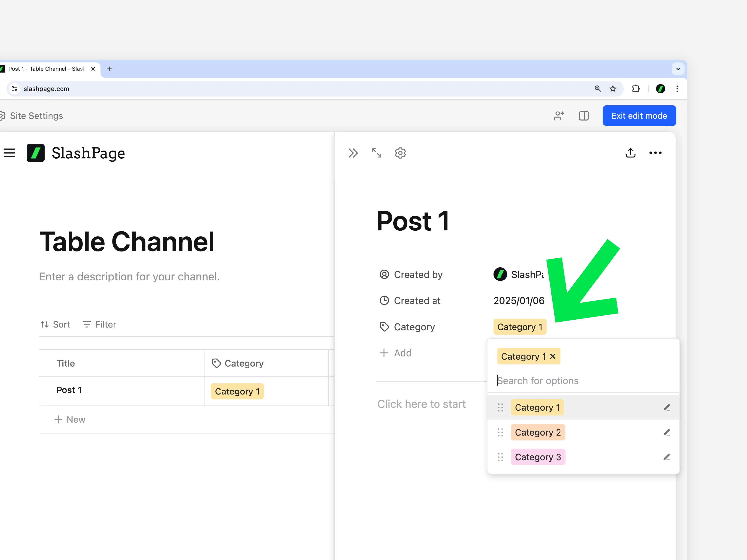Edit Category 2 with its pencil icon

coord(666,432)
